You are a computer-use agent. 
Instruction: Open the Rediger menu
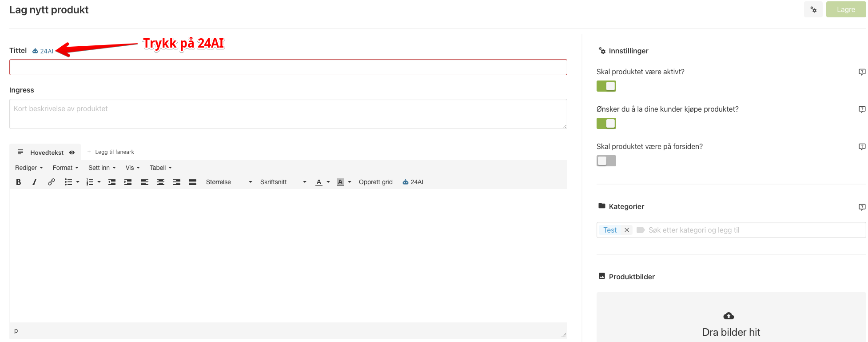pyautogui.click(x=29, y=168)
